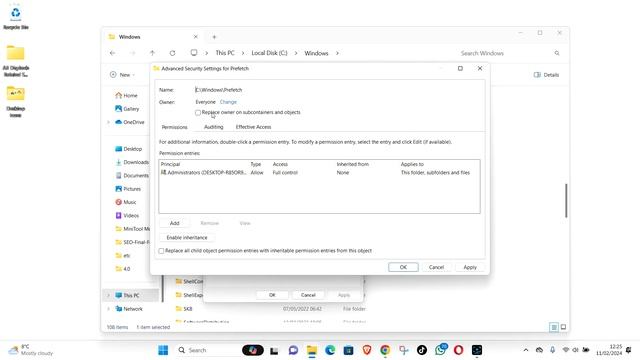Toggle Details pane in Explorer
The image size is (640, 360).
point(546,75)
